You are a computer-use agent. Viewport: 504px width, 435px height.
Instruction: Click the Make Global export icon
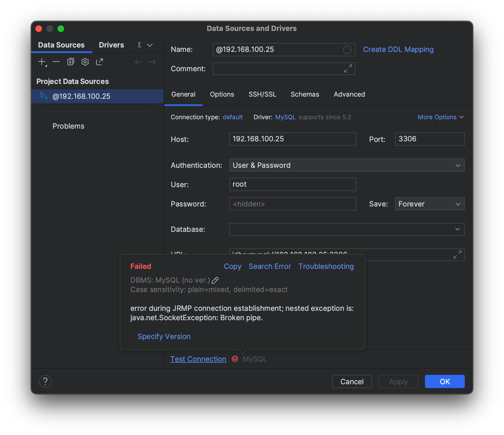pyautogui.click(x=99, y=62)
